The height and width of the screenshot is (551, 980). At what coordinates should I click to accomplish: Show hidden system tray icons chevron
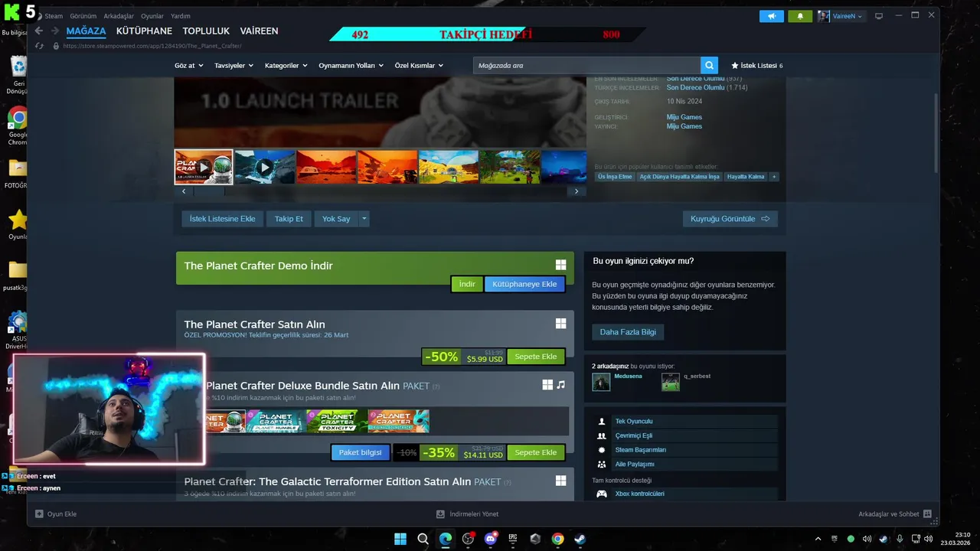(x=818, y=539)
